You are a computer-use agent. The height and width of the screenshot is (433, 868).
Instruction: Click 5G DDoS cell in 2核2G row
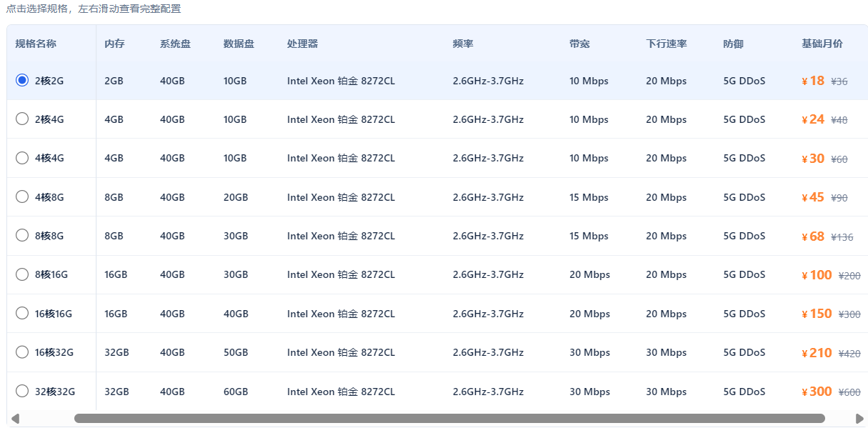[744, 81]
